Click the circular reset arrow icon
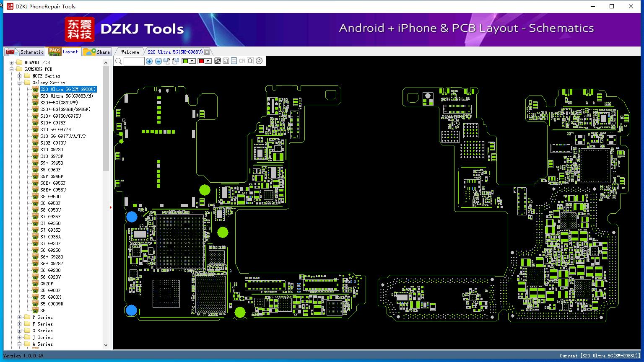644x362 pixels. (x=259, y=61)
